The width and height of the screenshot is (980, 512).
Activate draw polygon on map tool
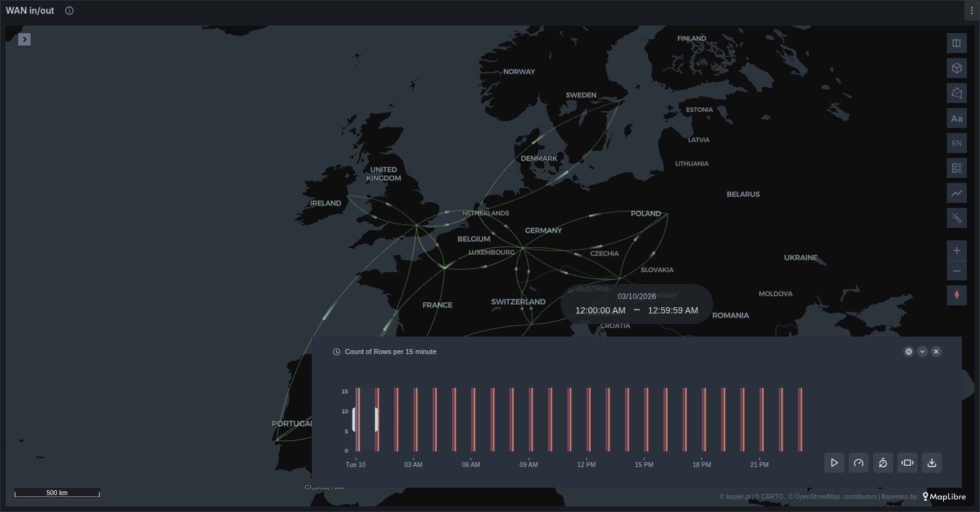coord(956,93)
